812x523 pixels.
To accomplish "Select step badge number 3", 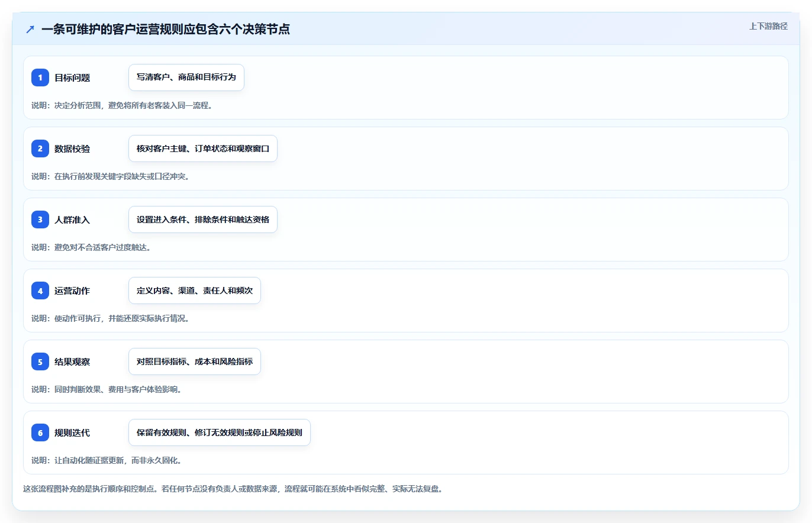I will 40,219.
